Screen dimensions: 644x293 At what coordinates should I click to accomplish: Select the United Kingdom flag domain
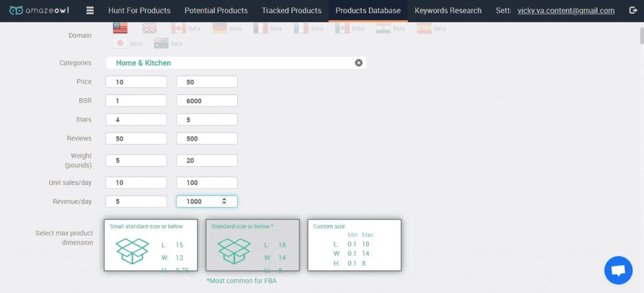pos(149,28)
